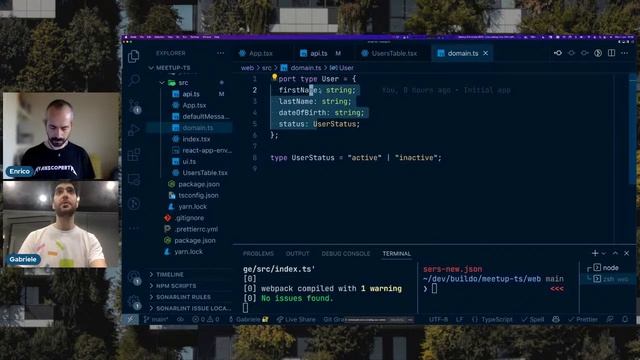Click the 'UserStatus' type on line 5
This screenshot has width=640, height=360.
[x=335, y=124]
